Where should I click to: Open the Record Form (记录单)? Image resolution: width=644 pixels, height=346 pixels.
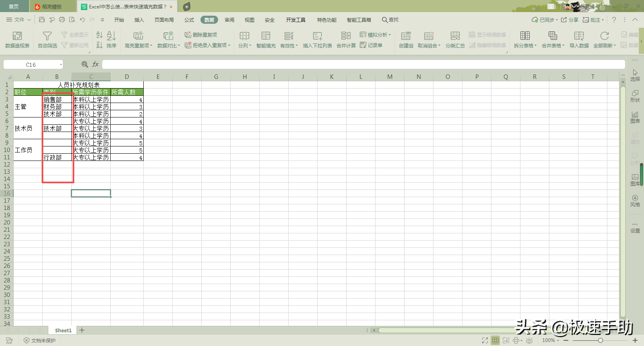(x=371, y=45)
